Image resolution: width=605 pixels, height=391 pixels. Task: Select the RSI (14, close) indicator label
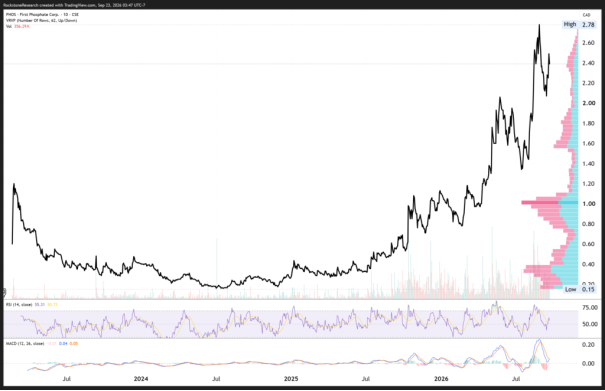point(19,305)
